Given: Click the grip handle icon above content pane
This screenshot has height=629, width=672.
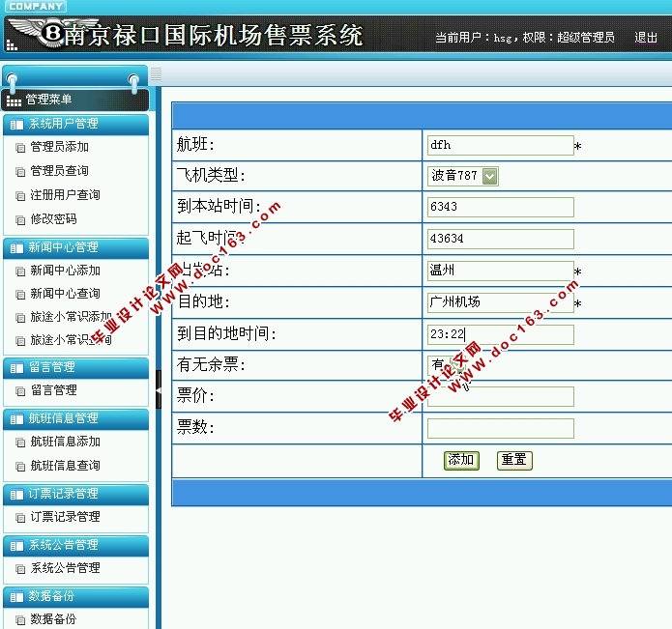Looking at the screenshot, I should pos(156,73).
